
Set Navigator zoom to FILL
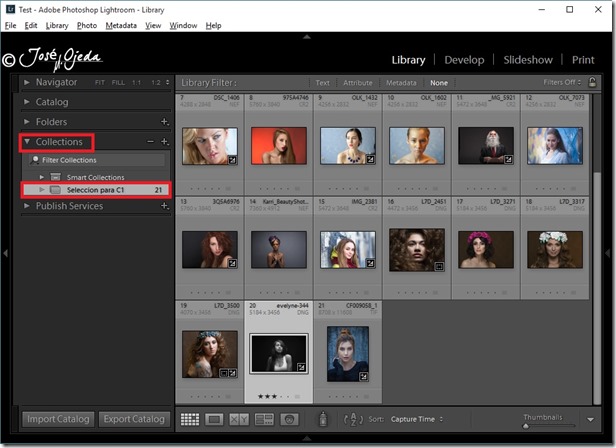(118, 83)
